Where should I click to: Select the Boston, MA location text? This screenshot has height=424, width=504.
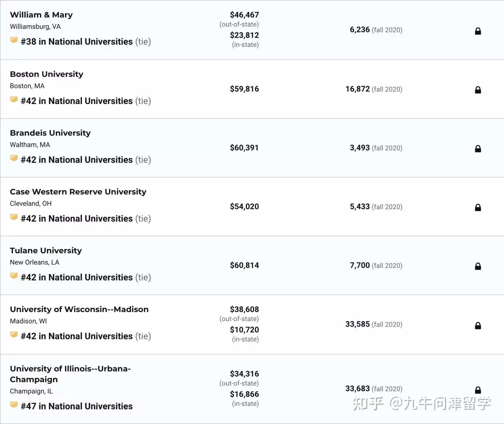[27, 86]
